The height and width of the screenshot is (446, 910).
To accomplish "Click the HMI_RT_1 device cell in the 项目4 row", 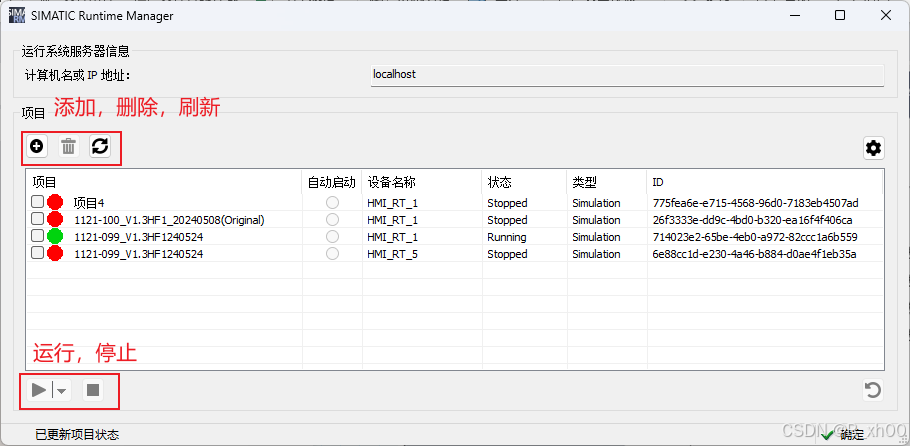I will (x=392, y=203).
